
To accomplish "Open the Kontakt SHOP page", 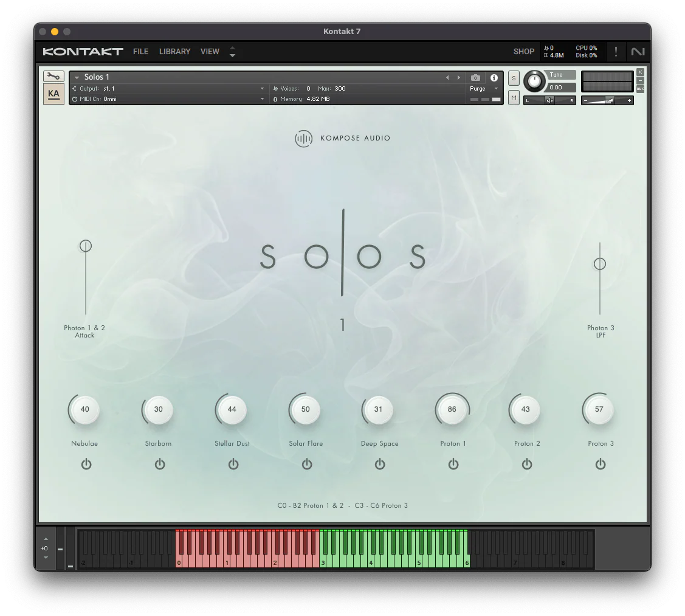I will [523, 52].
